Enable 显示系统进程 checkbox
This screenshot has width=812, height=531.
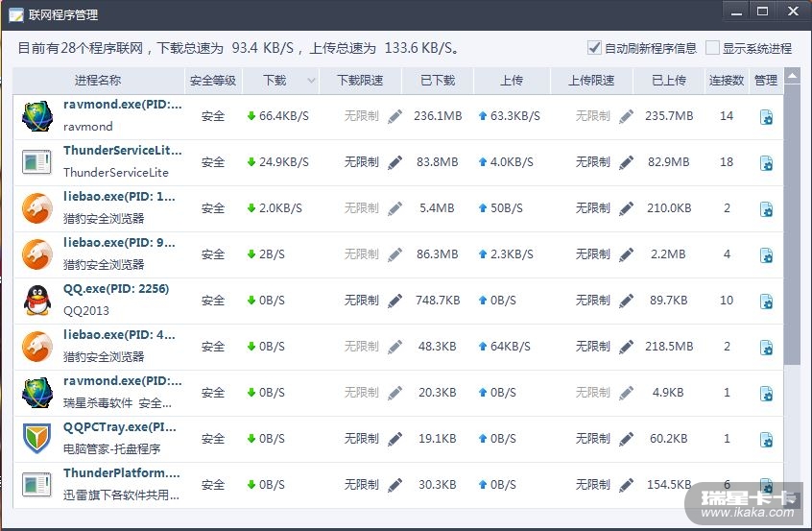[x=712, y=48]
